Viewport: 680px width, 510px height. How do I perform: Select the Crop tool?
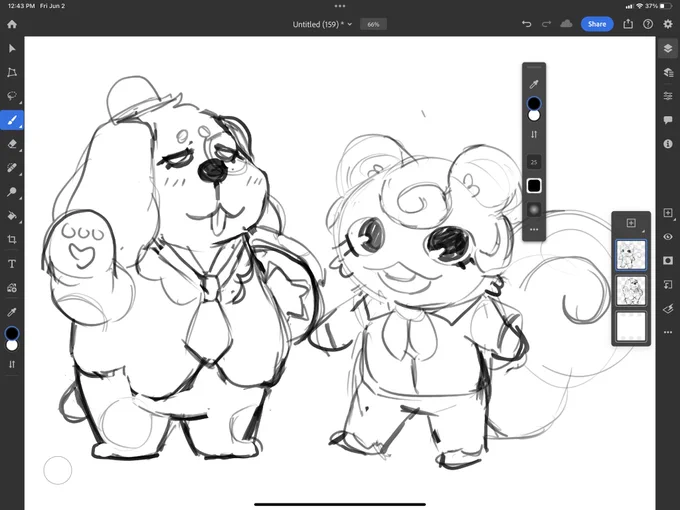tap(12, 239)
